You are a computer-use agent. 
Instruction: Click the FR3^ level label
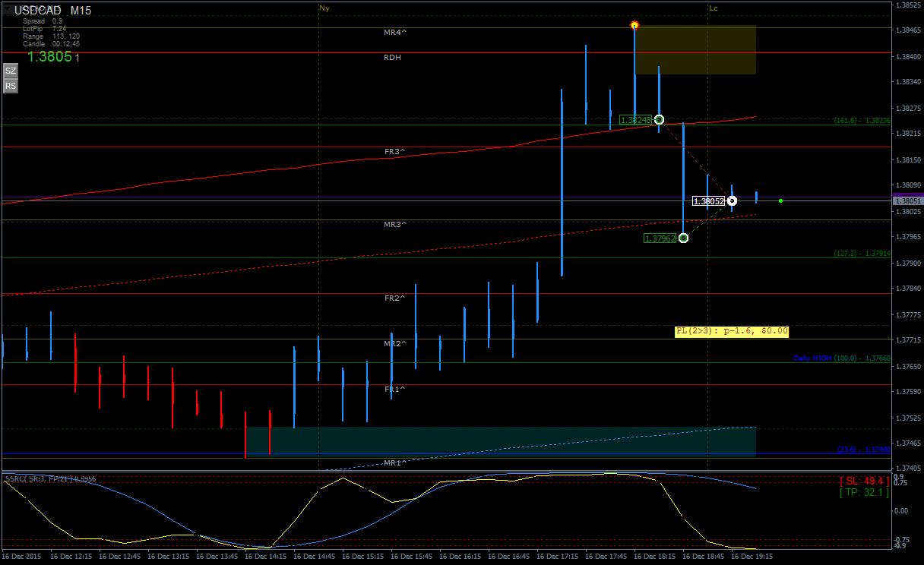(x=395, y=152)
